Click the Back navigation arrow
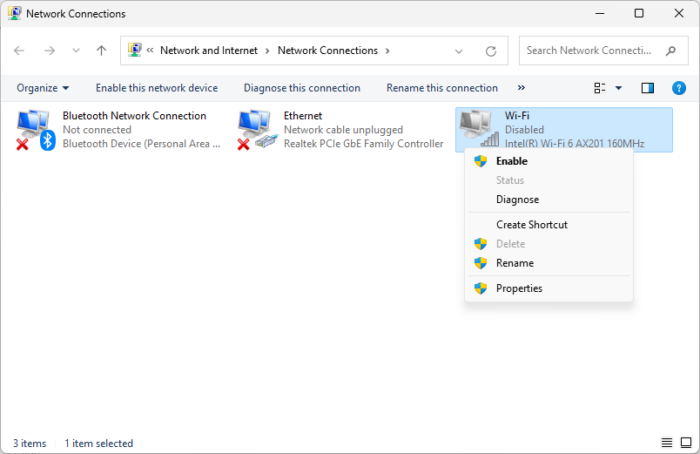 (20, 50)
